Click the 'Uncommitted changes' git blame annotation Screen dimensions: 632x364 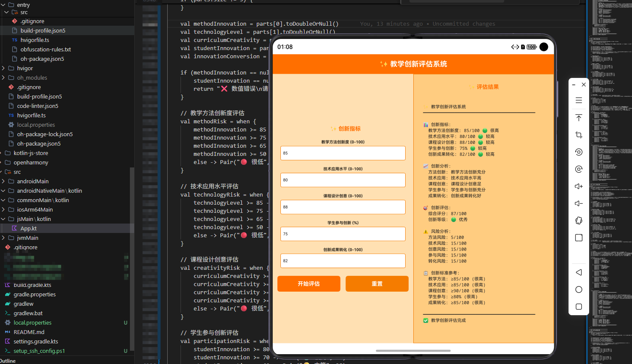pyautogui.click(x=463, y=24)
